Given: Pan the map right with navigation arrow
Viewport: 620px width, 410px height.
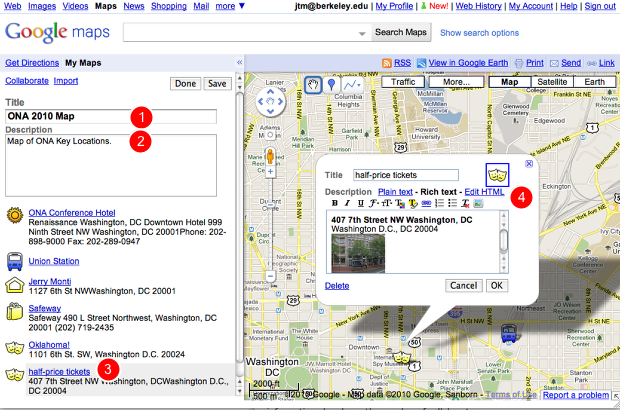Looking at the screenshot, I should (x=280, y=102).
